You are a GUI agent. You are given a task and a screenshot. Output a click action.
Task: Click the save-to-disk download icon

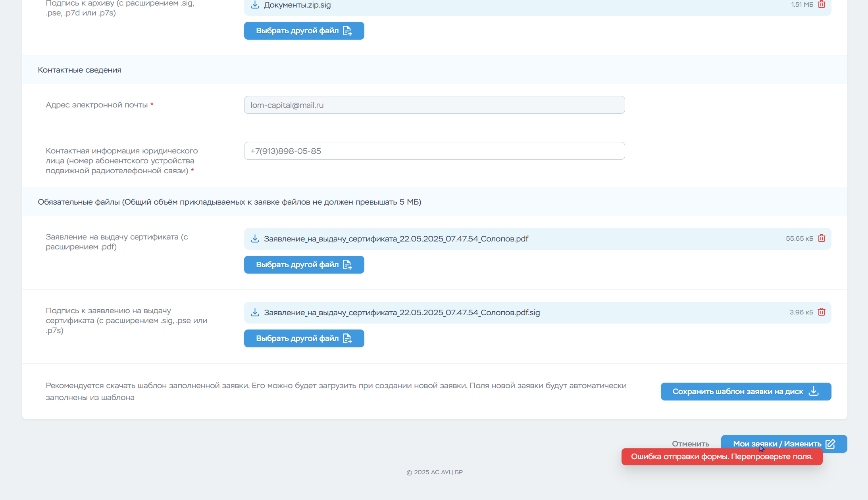tap(814, 391)
